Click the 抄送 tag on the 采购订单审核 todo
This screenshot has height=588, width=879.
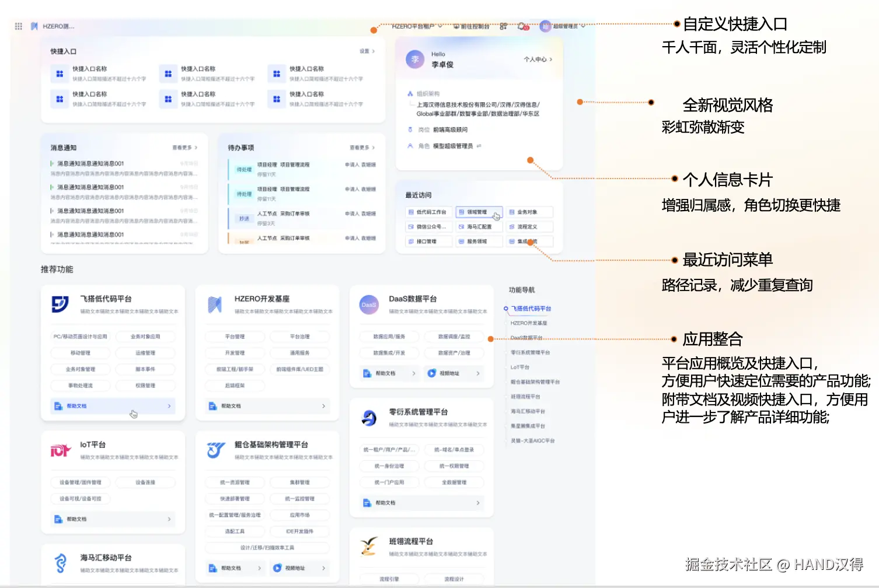click(244, 219)
